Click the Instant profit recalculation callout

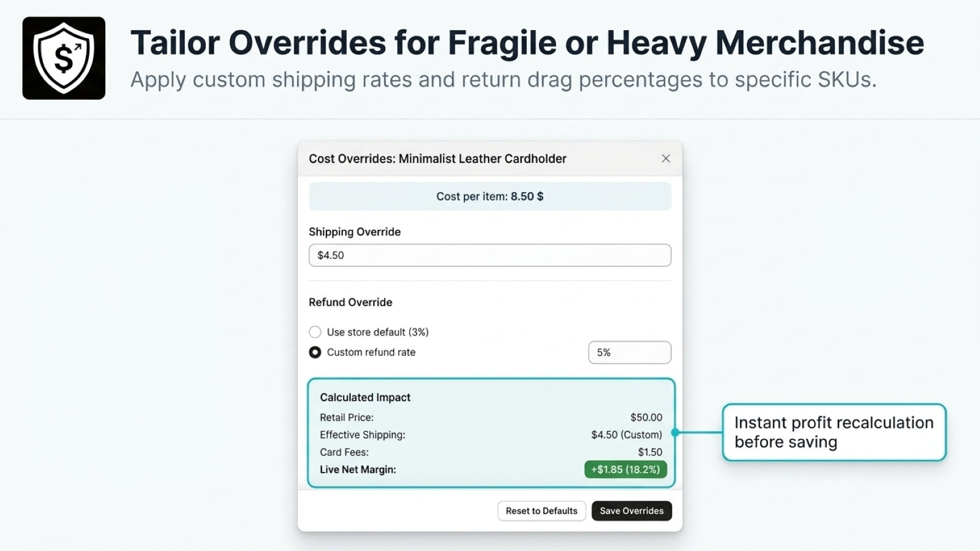834,432
